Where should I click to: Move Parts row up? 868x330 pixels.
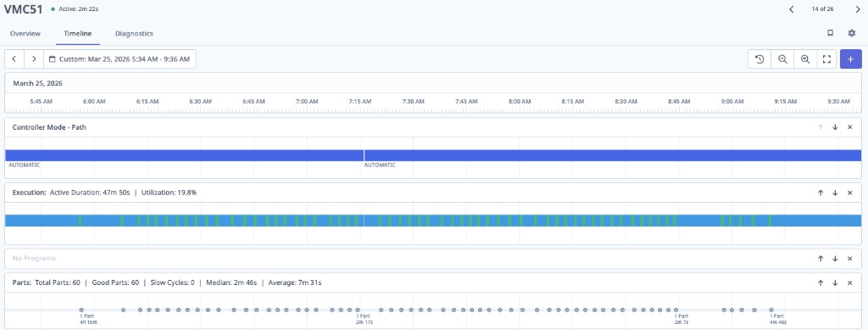click(x=821, y=283)
